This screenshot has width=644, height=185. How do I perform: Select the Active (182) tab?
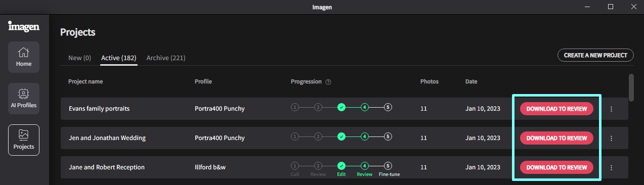[119, 58]
